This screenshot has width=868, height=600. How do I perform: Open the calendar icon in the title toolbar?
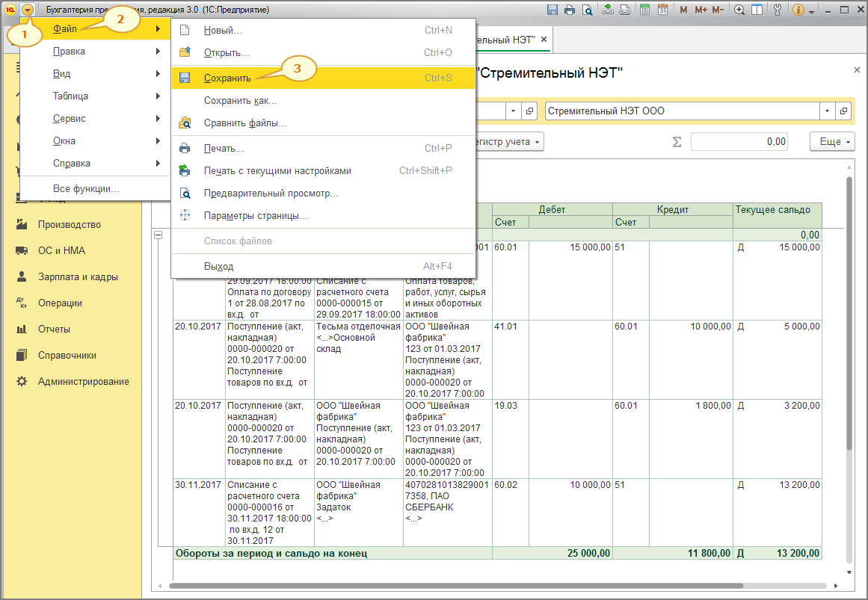tap(662, 10)
